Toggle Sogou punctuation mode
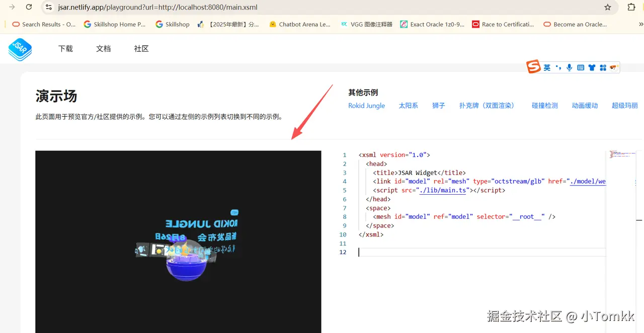This screenshot has height=333, width=644. 558,67
